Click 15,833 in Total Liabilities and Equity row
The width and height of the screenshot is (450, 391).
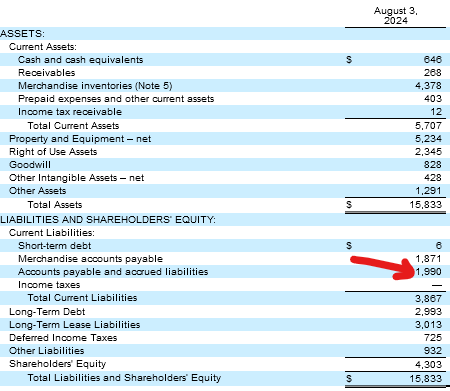coord(426,379)
